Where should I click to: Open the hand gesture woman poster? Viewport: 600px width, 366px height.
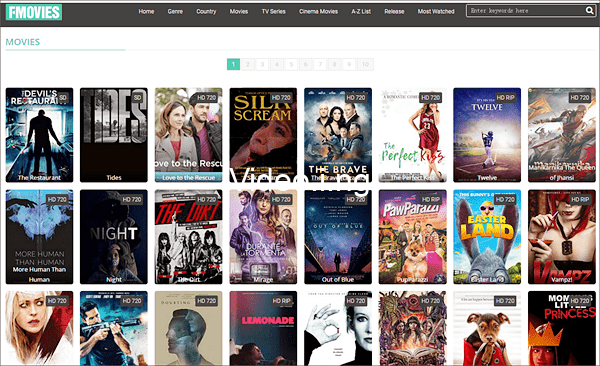338,328
